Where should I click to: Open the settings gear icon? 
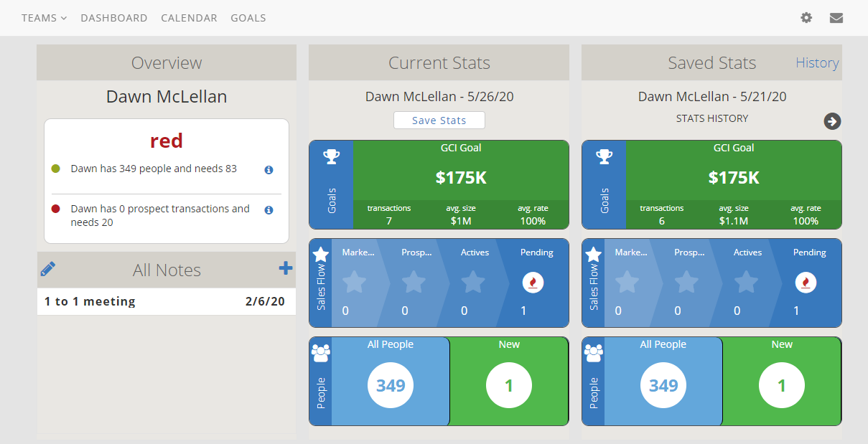click(x=806, y=18)
